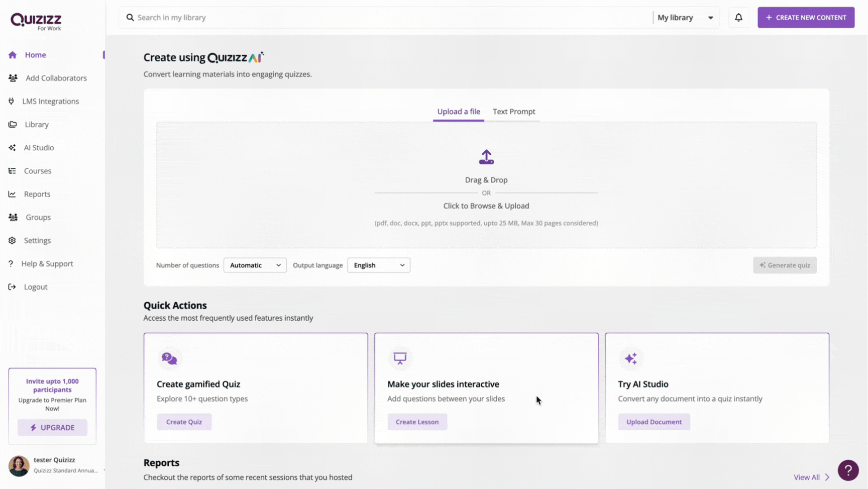Click the tester Quizizz name
The width and height of the screenshot is (868, 489).
(54, 460)
